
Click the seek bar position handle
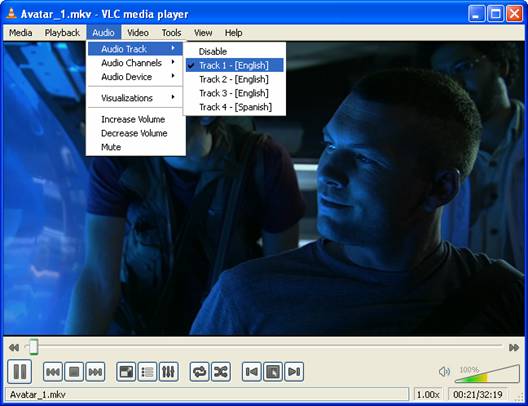pyautogui.click(x=33, y=347)
